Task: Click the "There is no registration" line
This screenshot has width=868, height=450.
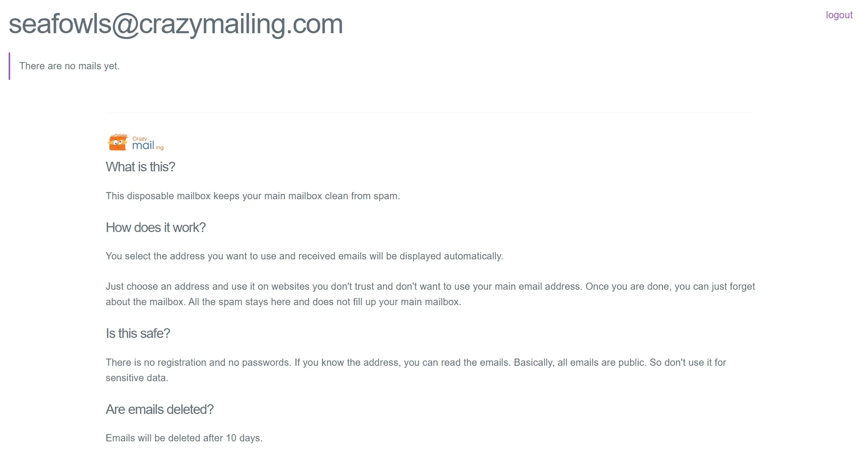Action: pos(415,362)
